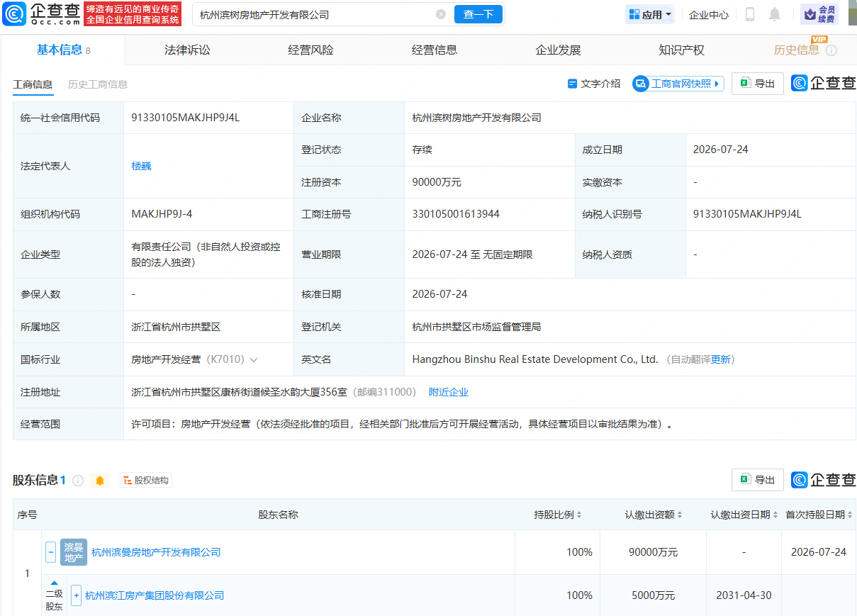
Task: Focus the company name search field
Action: click(x=315, y=14)
